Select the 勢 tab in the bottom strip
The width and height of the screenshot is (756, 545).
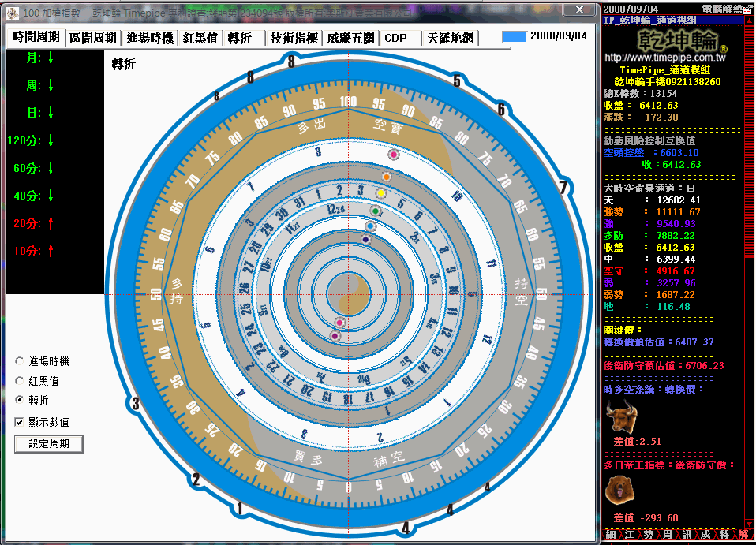click(x=649, y=535)
